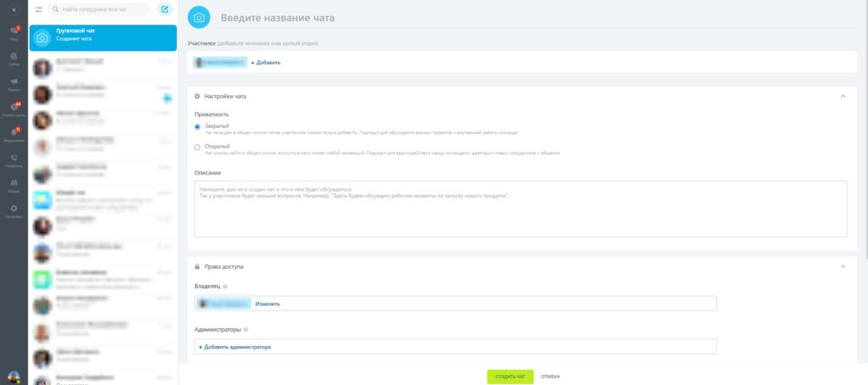Click the СОЗДАТЬ ЧАТ button

point(510,377)
